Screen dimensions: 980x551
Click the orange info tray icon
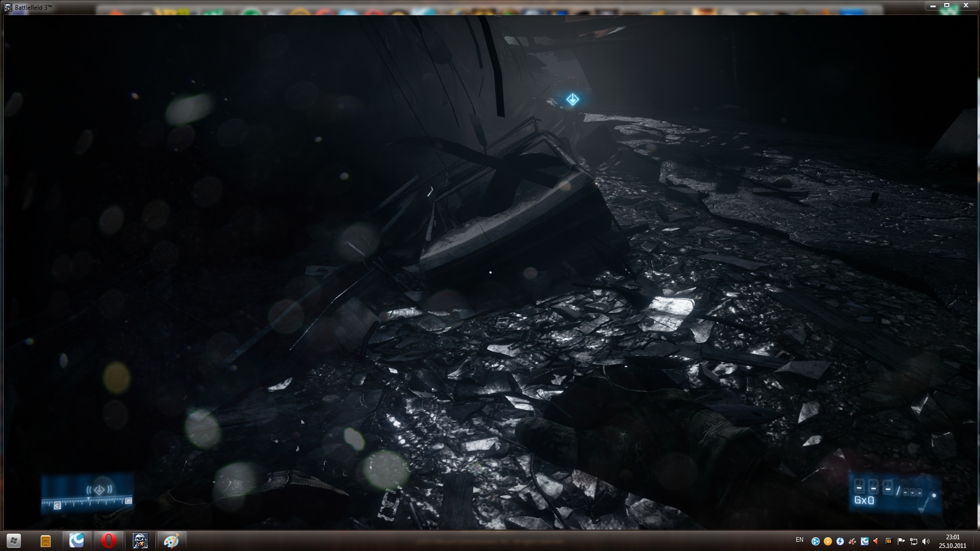click(x=828, y=541)
